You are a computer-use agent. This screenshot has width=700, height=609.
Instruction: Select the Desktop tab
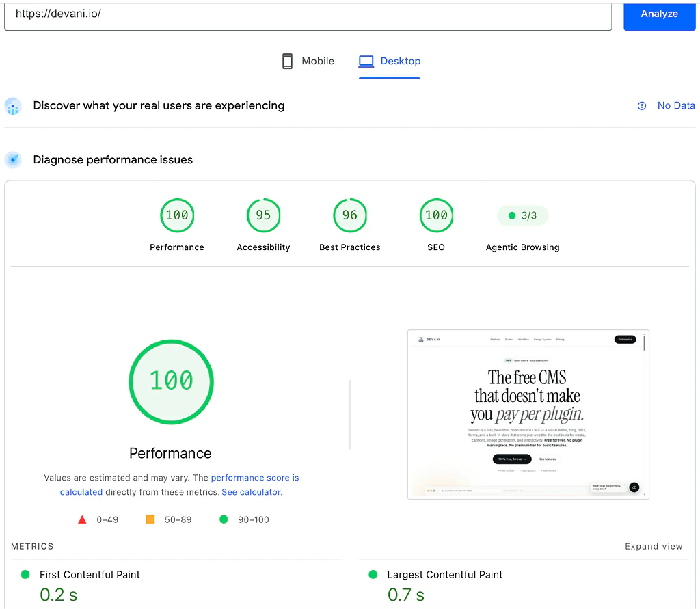point(389,61)
